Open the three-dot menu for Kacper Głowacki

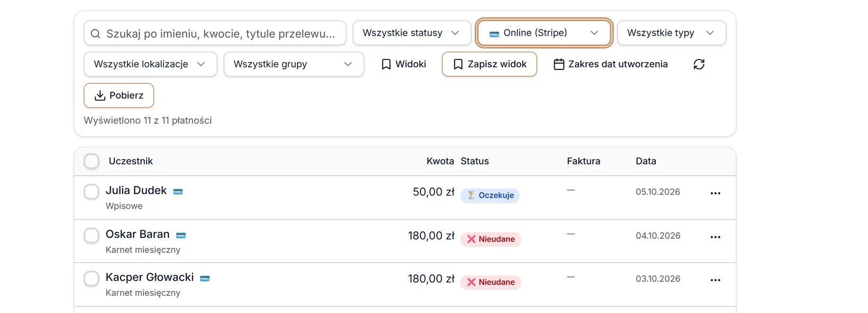715,280
